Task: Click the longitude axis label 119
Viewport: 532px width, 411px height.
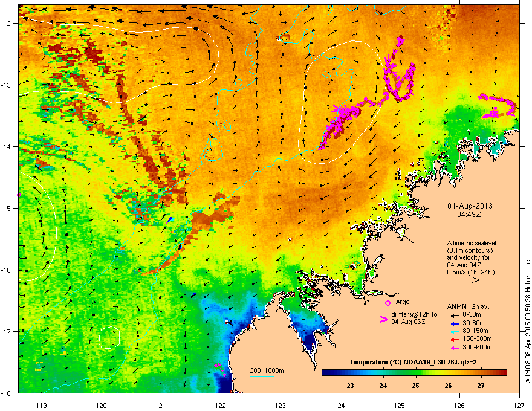Action: click(42, 405)
